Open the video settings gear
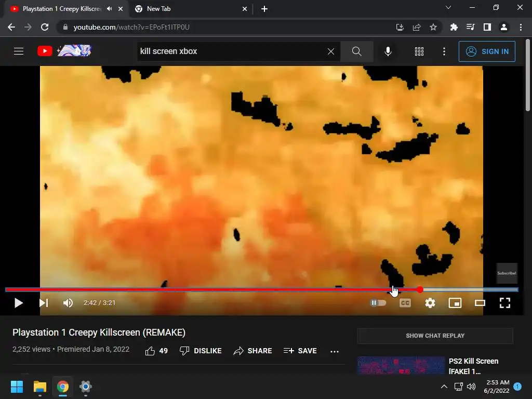This screenshot has height=399, width=532. (430, 303)
